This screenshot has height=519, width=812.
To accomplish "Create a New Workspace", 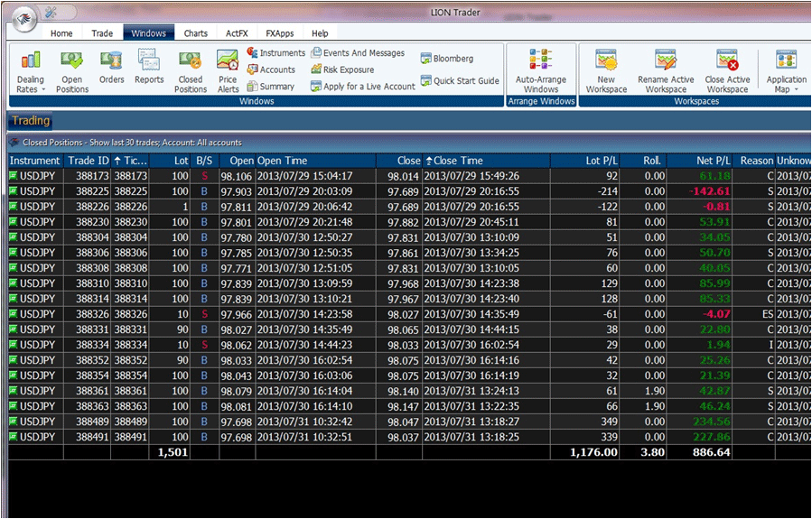I will click(x=606, y=71).
